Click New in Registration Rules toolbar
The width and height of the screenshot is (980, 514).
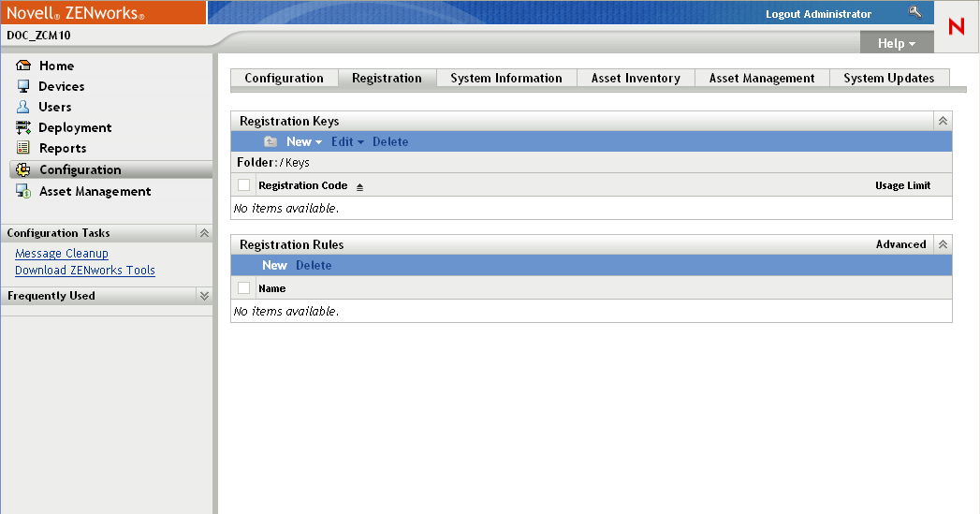[x=274, y=265]
